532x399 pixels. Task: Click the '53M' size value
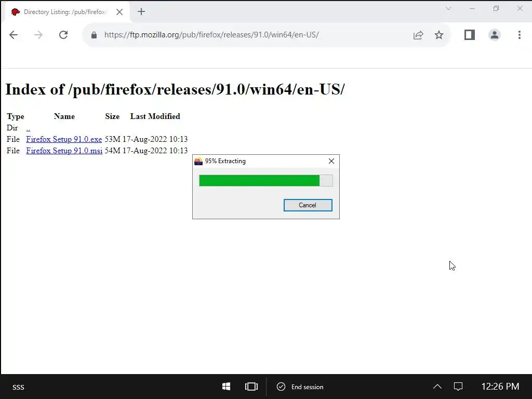(113, 139)
